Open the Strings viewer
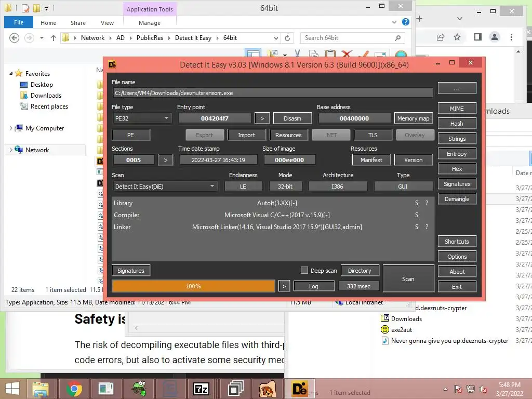 (457, 139)
